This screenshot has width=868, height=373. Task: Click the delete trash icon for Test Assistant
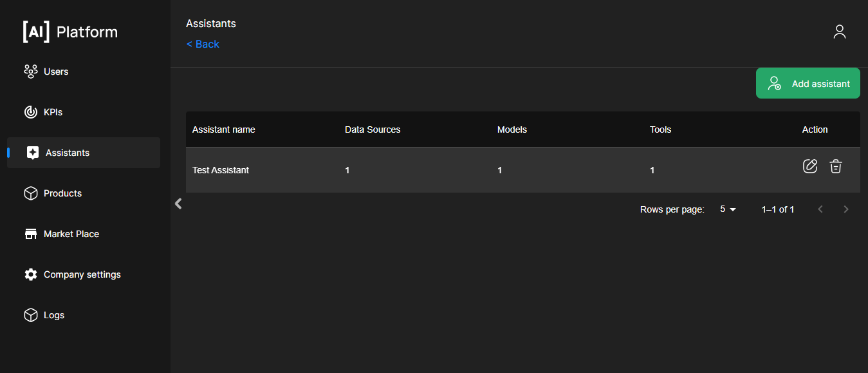[x=835, y=166]
